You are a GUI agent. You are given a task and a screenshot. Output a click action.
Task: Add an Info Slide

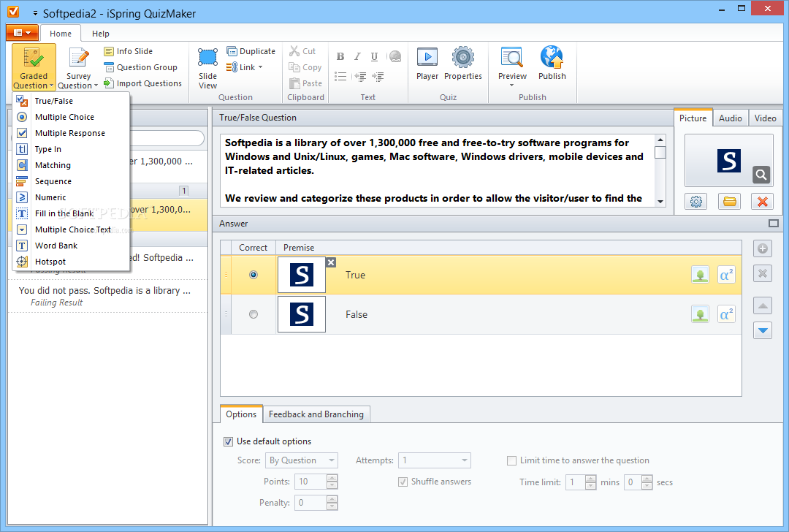[x=129, y=51]
